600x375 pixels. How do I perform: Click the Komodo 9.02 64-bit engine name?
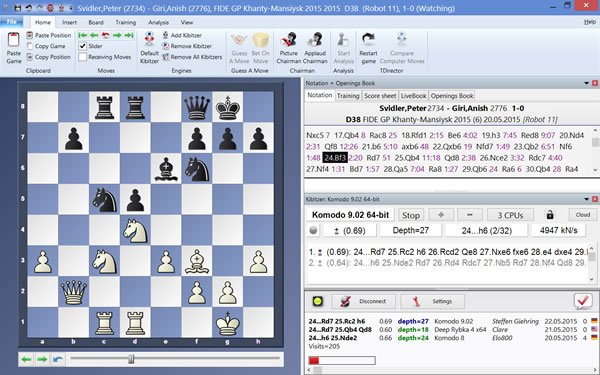click(351, 215)
